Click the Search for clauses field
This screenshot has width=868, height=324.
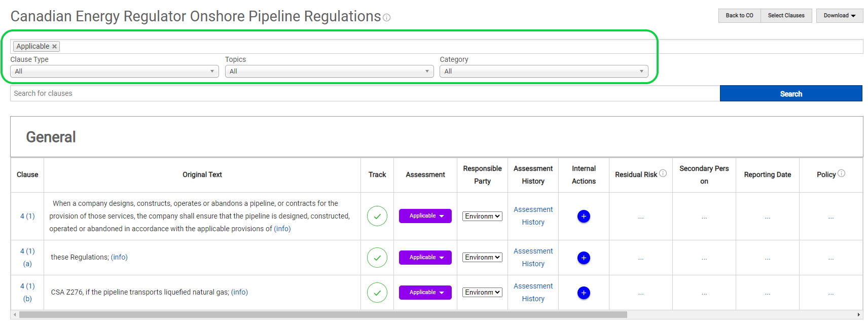point(365,93)
